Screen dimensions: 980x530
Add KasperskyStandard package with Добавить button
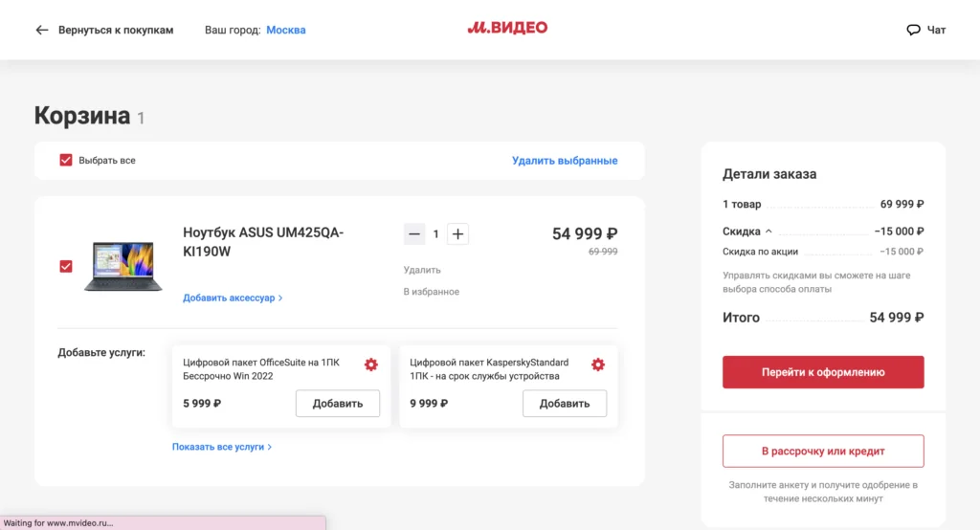565,404
